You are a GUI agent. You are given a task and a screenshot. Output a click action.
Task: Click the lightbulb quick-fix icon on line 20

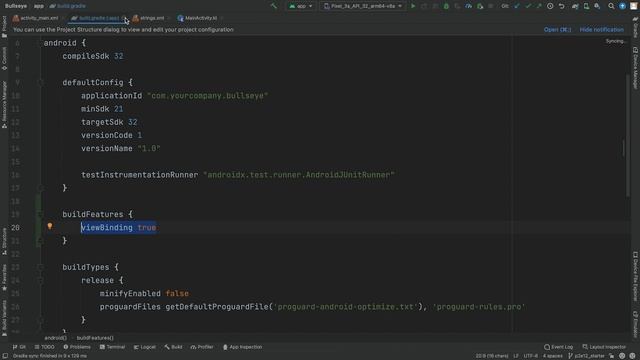click(50, 226)
